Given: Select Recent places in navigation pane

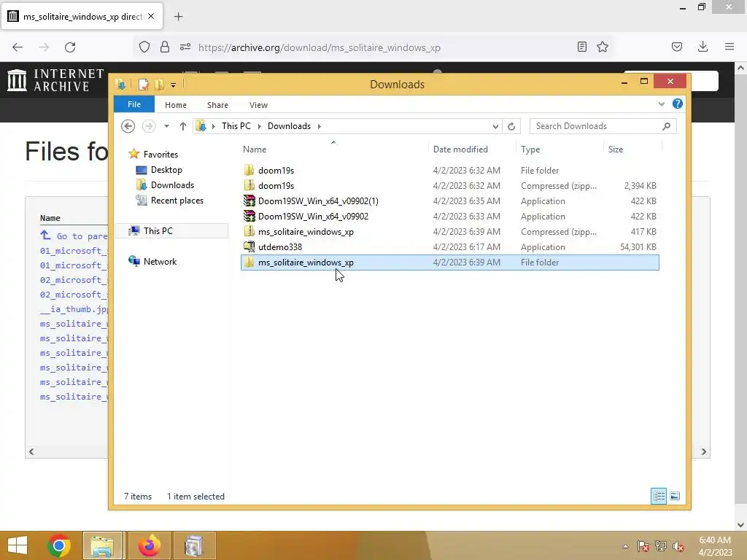Looking at the screenshot, I should (x=177, y=201).
